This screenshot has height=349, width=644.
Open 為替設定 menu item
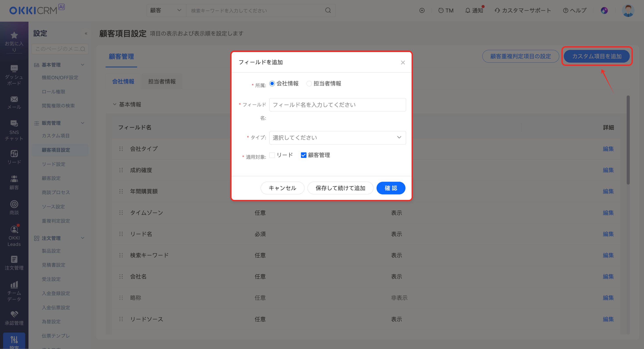pos(51,321)
